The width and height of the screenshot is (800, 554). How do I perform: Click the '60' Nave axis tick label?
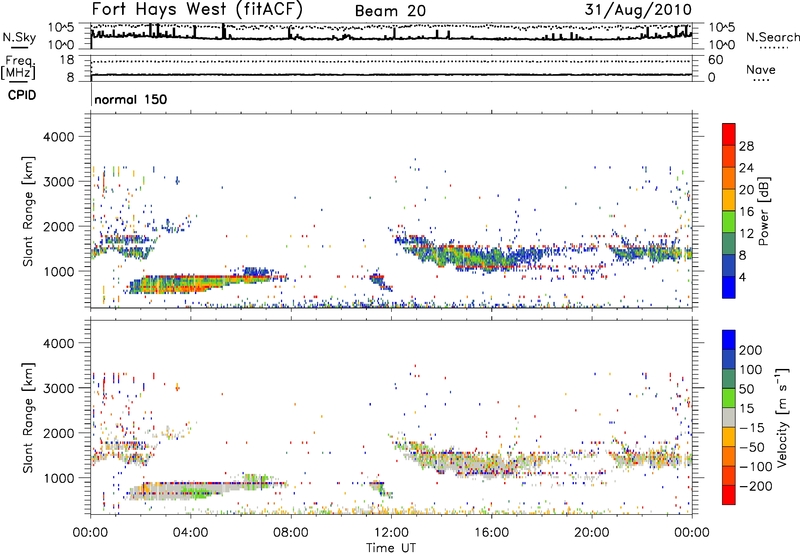click(x=716, y=60)
